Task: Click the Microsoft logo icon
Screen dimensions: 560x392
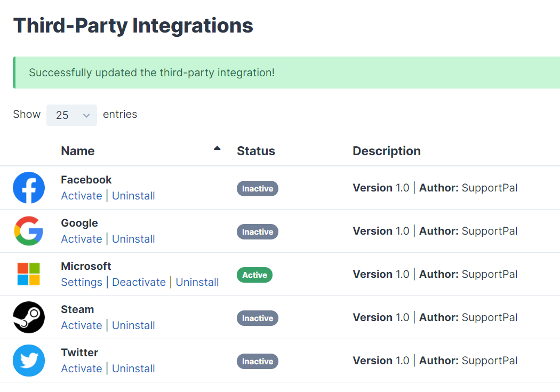Action: tap(29, 274)
